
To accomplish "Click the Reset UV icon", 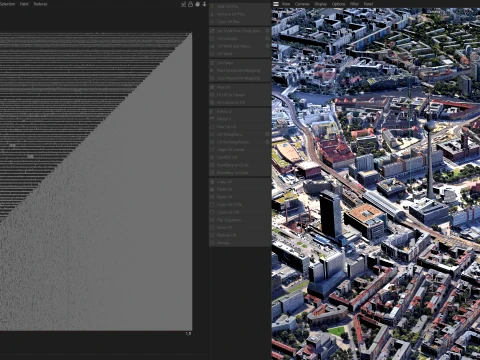I will pos(212,197).
